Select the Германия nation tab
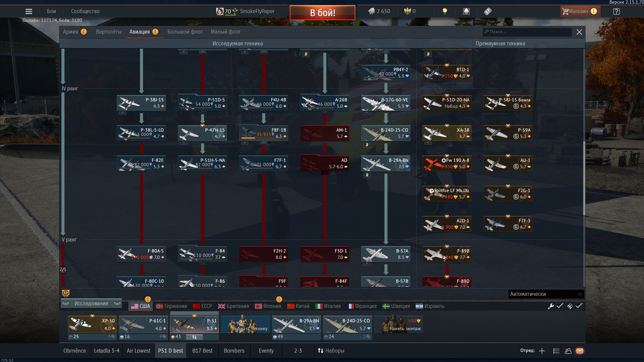Screen dimensions: 644x362 pyautogui.click(x=171, y=306)
